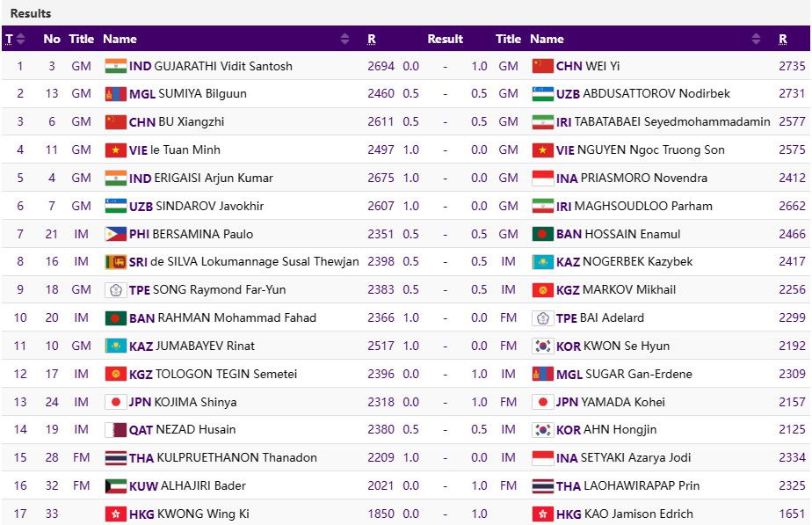This screenshot has width=812, height=525.
Task: Click left R rating column header
Action: (372, 39)
